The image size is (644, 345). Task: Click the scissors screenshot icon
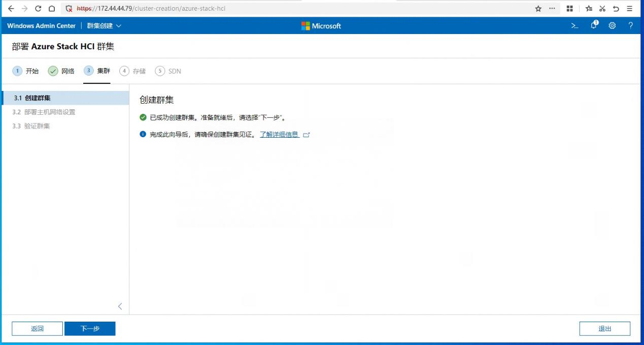[602, 9]
